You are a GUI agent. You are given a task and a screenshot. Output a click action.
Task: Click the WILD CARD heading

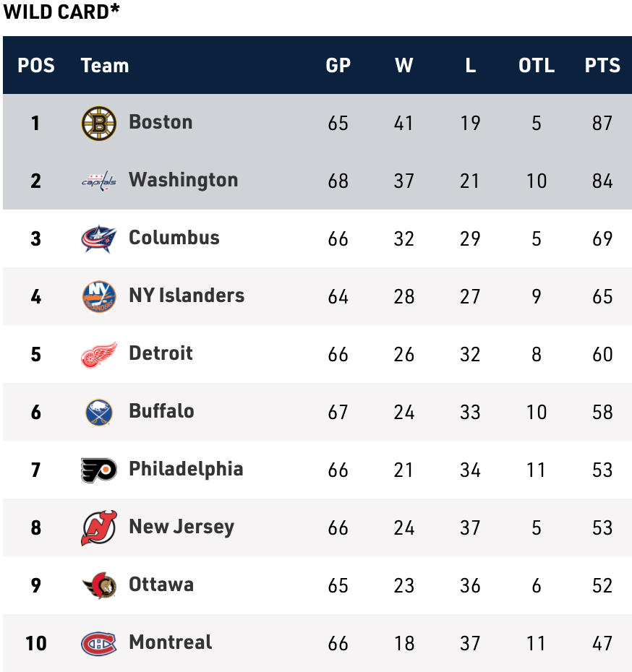point(61,12)
